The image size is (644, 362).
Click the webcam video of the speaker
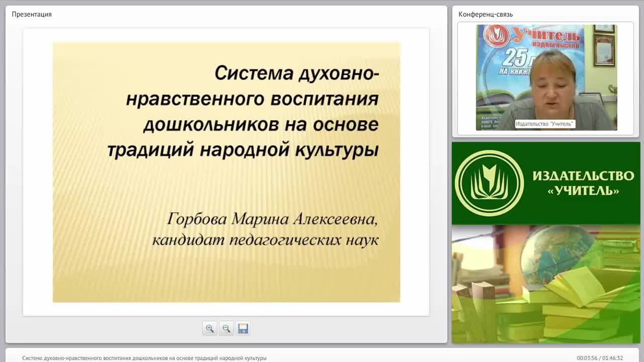coord(546,77)
